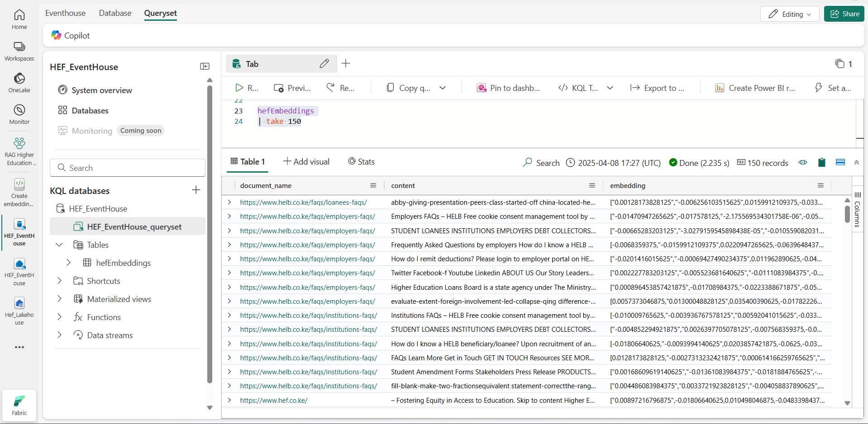Click the more options ellipsis in the rail
Screen dimensions: 868x424
coord(19,347)
